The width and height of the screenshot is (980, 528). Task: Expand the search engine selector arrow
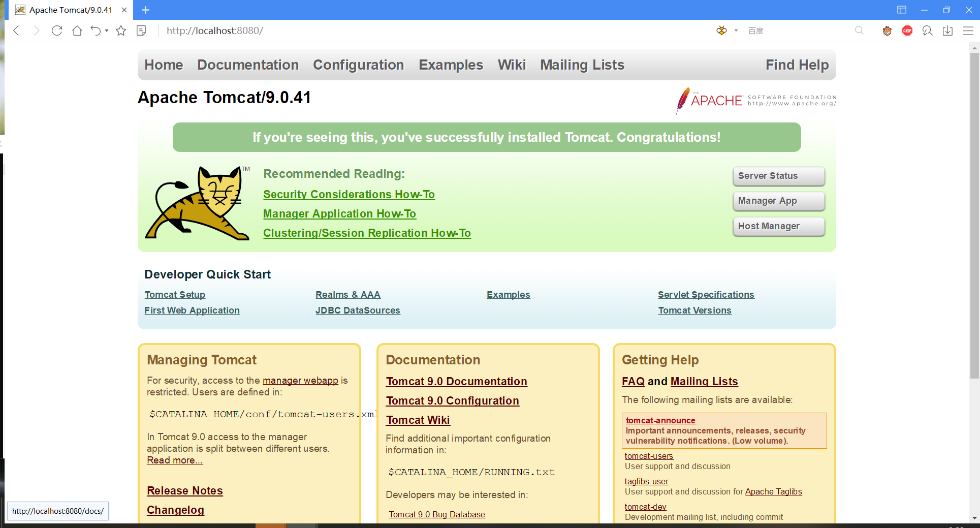[736, 30]
